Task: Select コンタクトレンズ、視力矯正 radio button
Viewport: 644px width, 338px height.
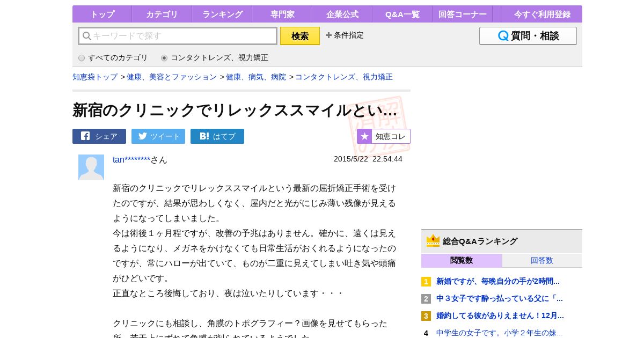Action: tap(164, 58)
